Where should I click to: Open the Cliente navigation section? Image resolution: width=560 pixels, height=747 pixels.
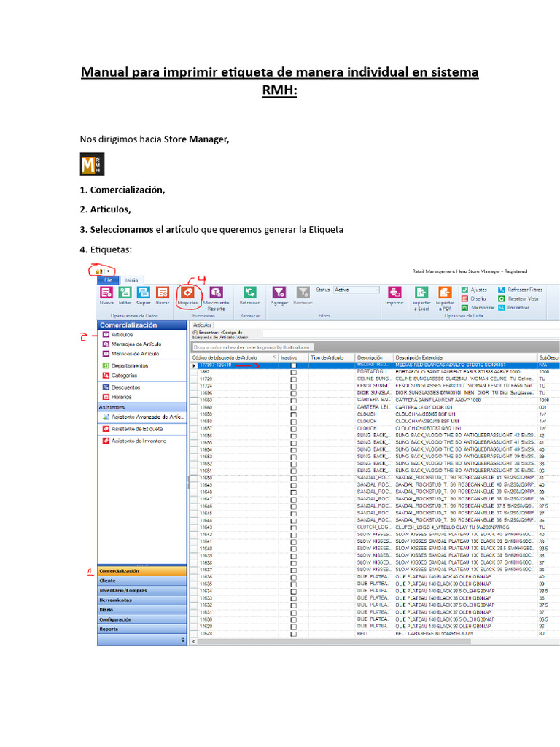pyautogui.click(x=142, y=581)
